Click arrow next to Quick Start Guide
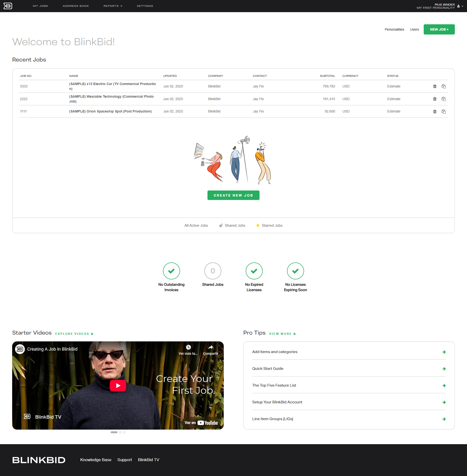Viewport: 467px width, 476px height. (444, 369)
